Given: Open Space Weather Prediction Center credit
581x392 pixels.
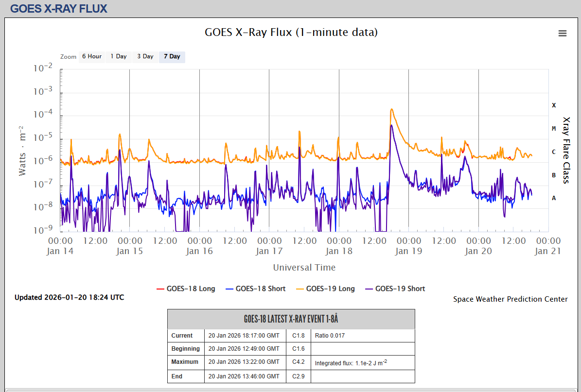Looking at the screenshot, I should coord(510,299).
